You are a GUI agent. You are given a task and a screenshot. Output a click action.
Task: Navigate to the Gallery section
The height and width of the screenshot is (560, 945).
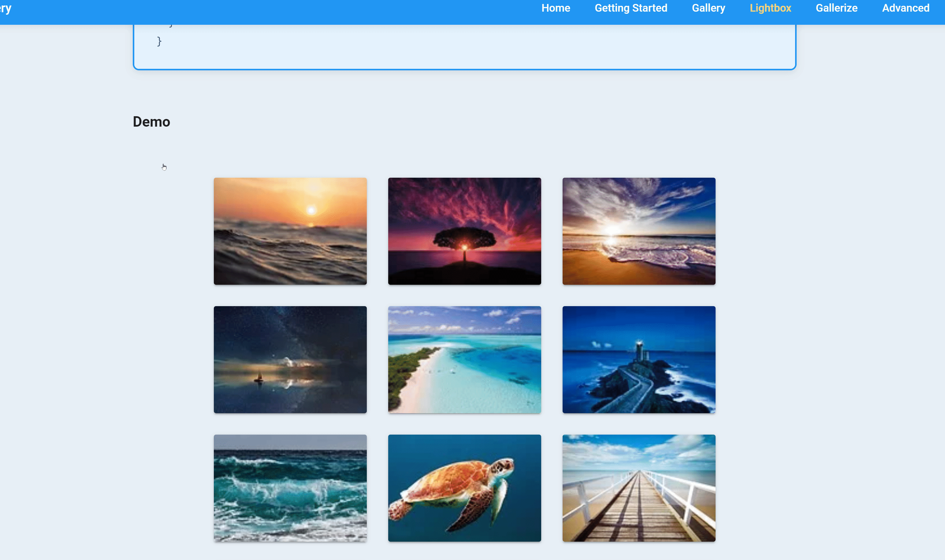709,8
